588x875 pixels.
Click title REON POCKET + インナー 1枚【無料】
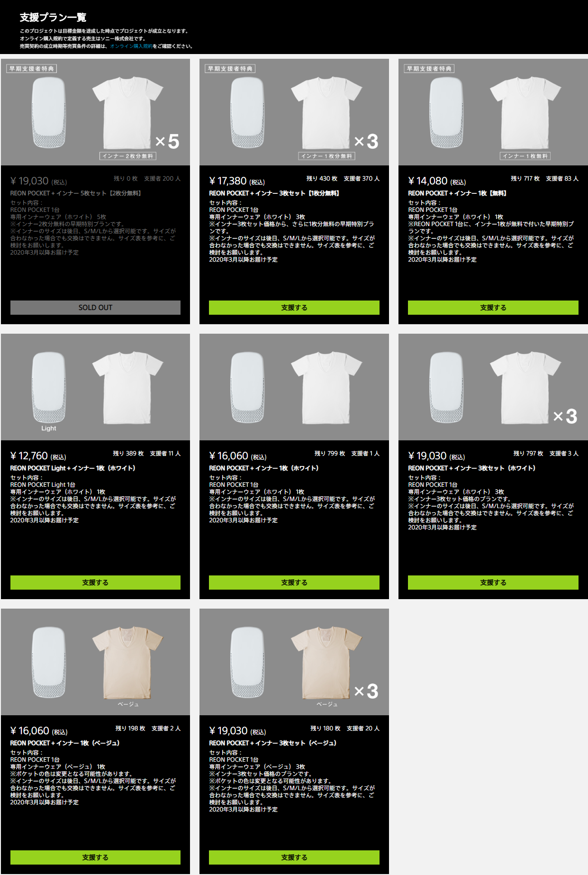coord(458,193)
